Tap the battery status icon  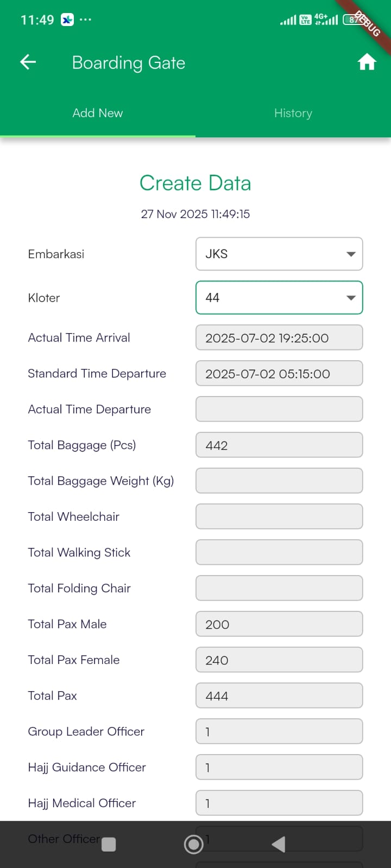click(352, 20)
